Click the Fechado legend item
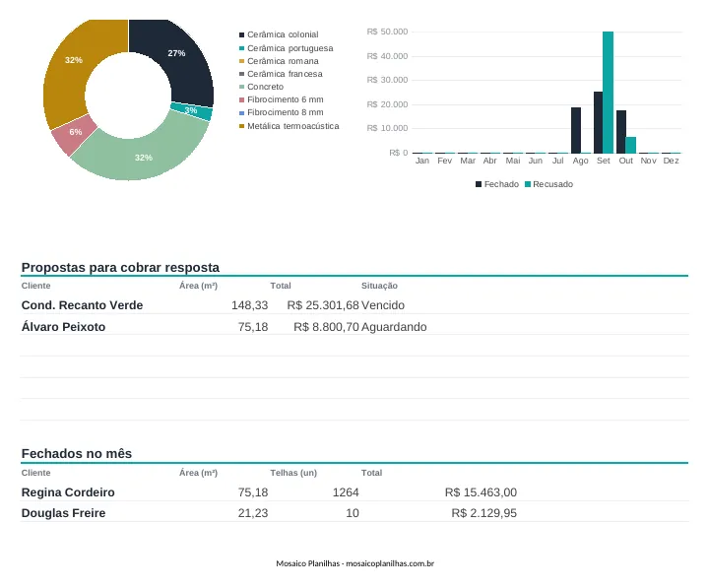The image size is (708, 588). 497,184
